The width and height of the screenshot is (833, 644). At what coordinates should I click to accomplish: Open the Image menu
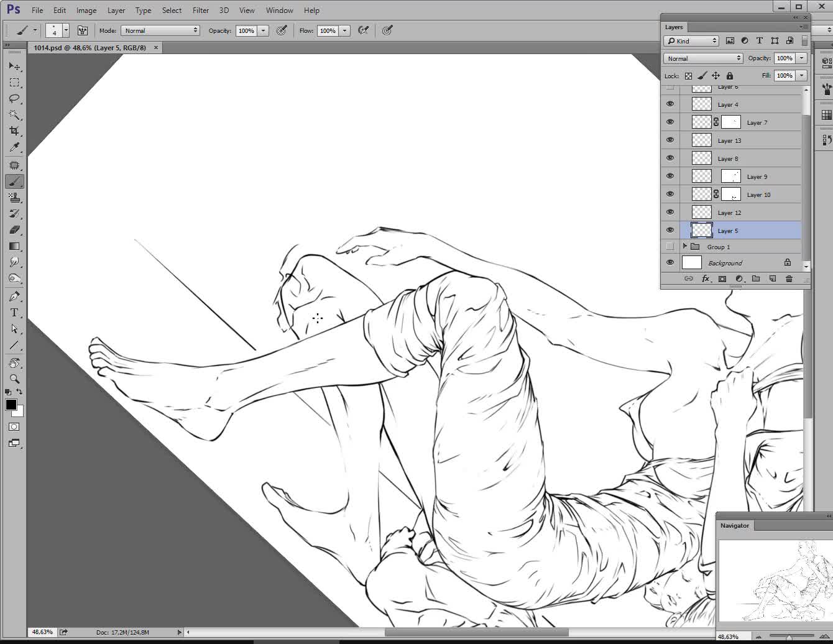86,10
